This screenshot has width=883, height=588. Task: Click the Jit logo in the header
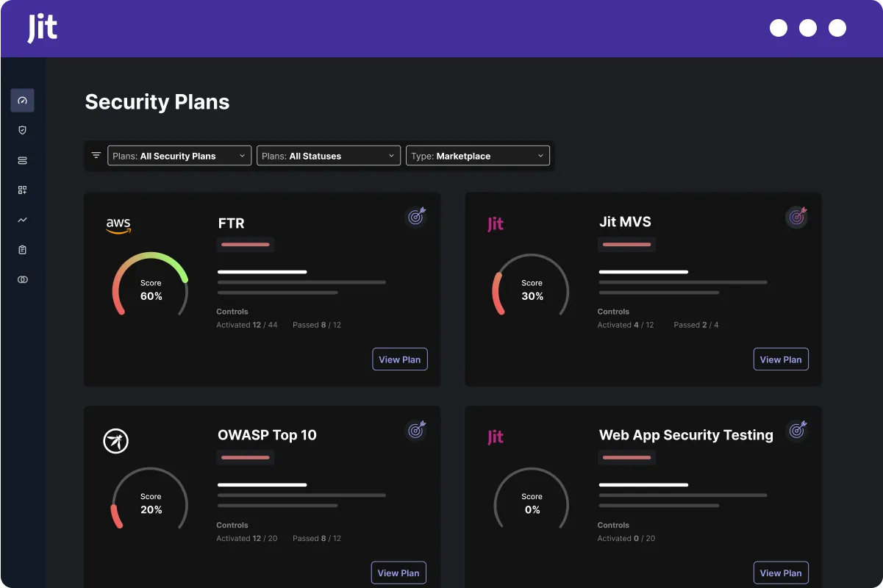(x=40, y=28)
